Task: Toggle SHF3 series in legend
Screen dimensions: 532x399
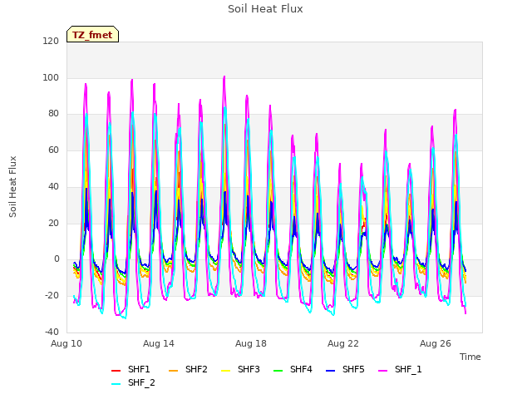Action: click(240, 369)
